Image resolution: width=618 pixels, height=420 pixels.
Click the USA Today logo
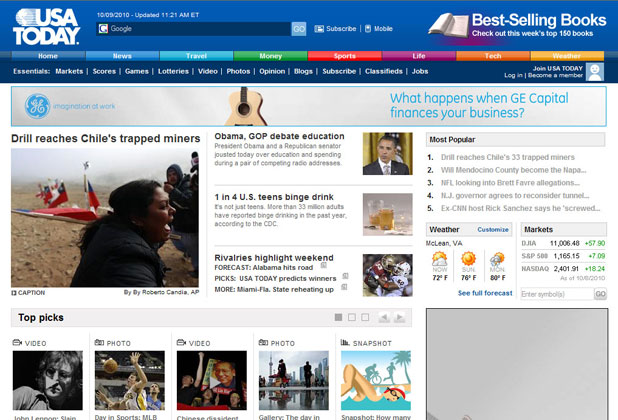tap(46, 26)
